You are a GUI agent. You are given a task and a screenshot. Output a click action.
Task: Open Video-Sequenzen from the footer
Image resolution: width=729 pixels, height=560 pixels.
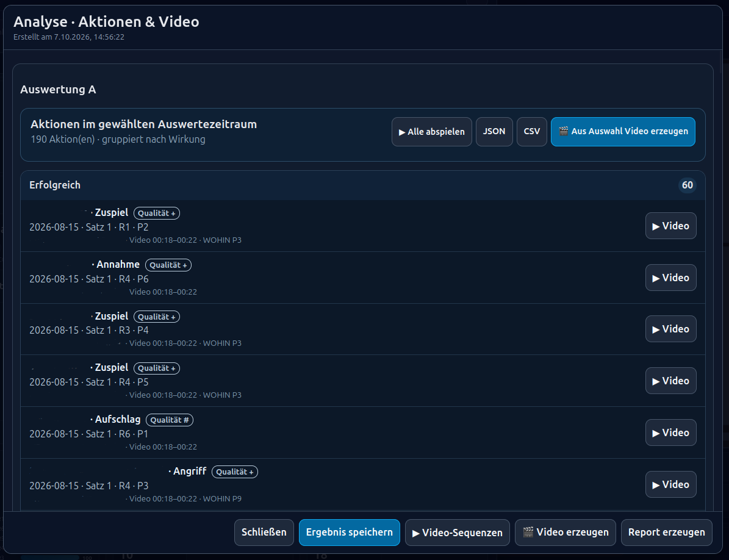click(x=457, y=532)
